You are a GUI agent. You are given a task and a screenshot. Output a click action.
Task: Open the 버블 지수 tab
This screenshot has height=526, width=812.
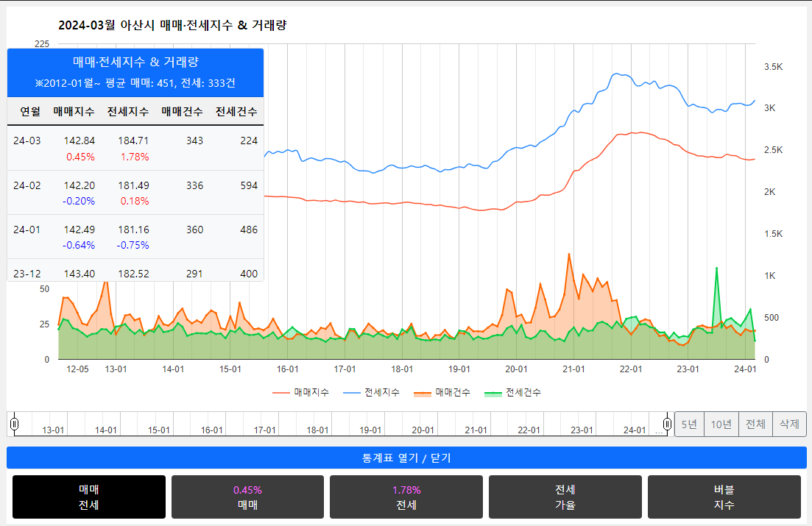(x=724, y=497)
